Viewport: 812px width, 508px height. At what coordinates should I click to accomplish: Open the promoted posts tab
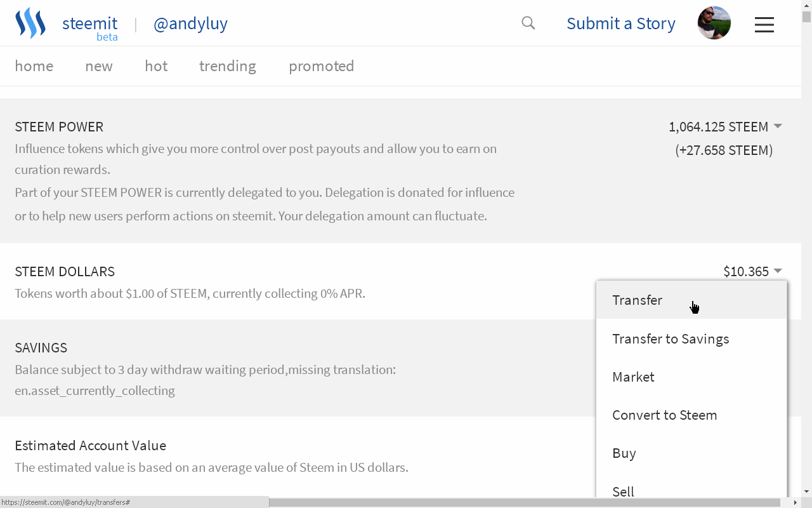pyautogui.click(x=321, y=66)
